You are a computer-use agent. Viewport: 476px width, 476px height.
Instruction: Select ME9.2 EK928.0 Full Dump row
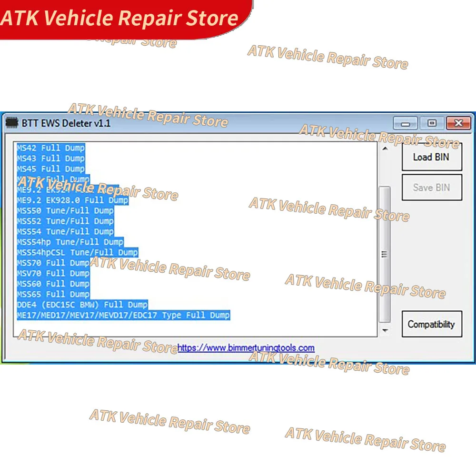[72, 200]
